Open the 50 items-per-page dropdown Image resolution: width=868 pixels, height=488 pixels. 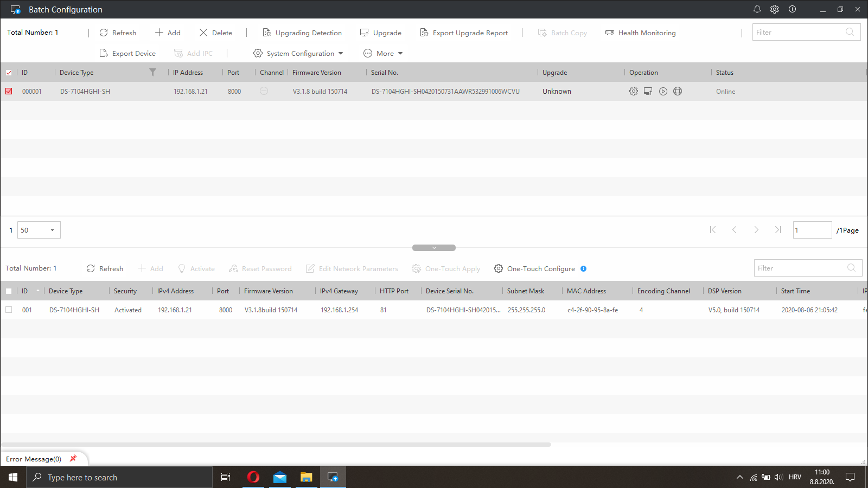click(39, 230)
